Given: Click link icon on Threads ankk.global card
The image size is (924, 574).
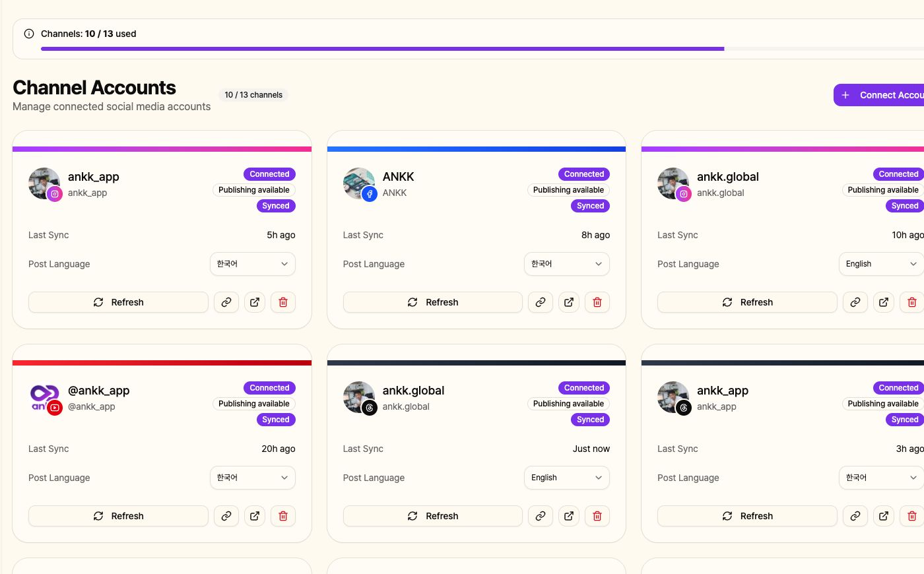Looking at the screenshot, I should (x=541, y=516).
